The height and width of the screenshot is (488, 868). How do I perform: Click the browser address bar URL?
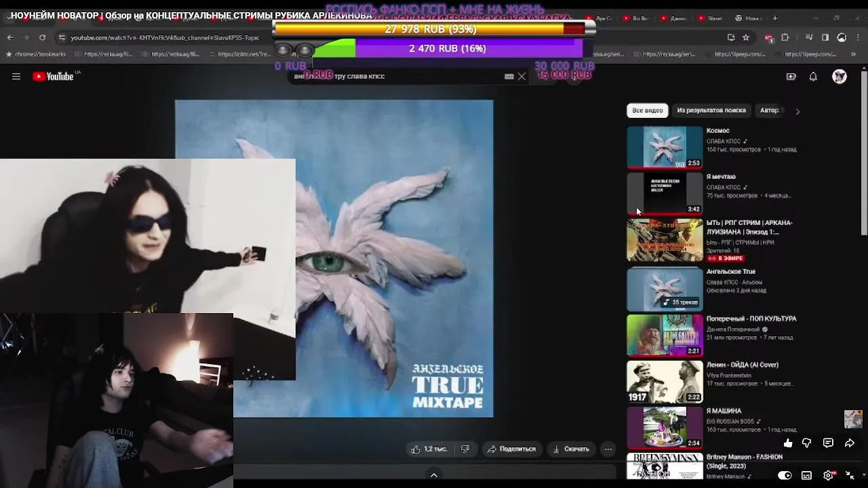(x=165, y=38)
